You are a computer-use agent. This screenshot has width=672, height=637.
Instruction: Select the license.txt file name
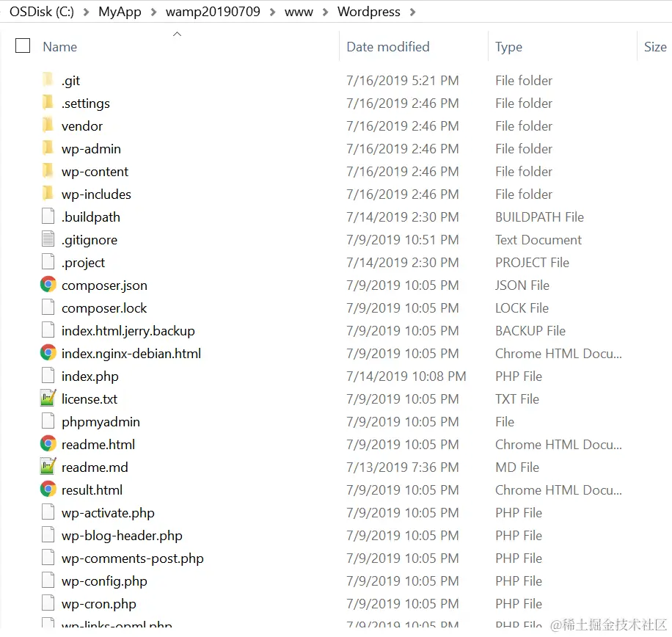(x=90, y=399)
